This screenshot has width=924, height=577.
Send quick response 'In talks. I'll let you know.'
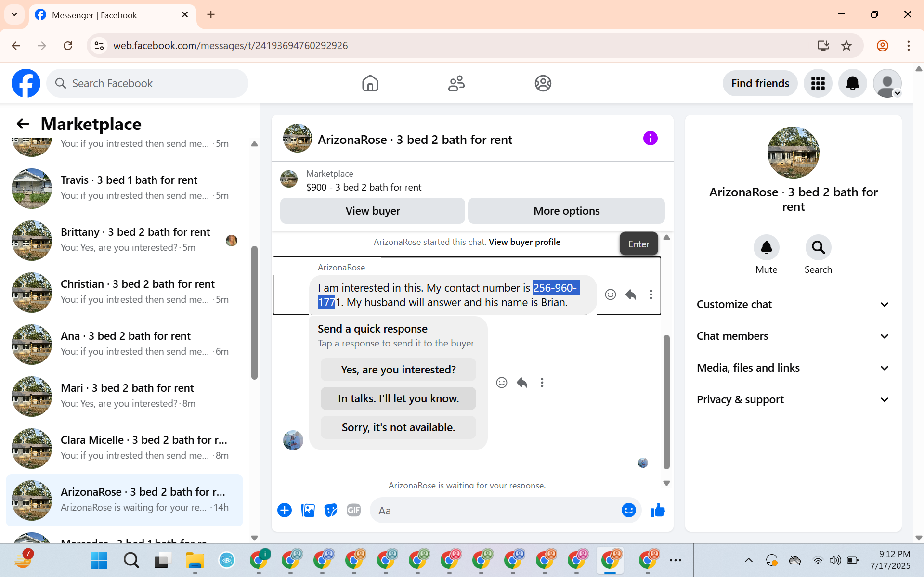pos(398,398)
